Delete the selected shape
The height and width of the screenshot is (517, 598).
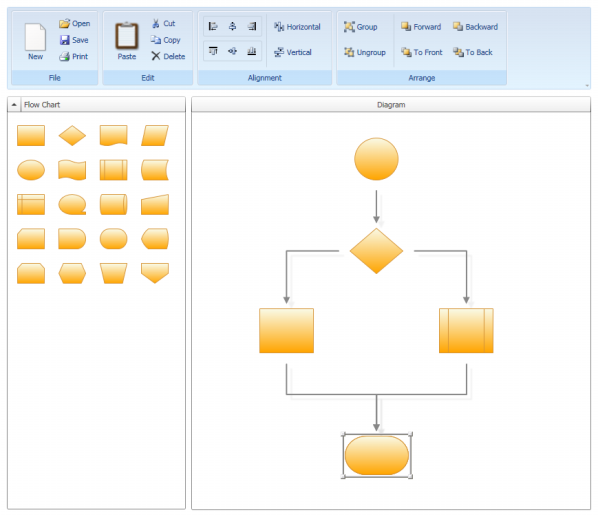click(x=168, y=56)
